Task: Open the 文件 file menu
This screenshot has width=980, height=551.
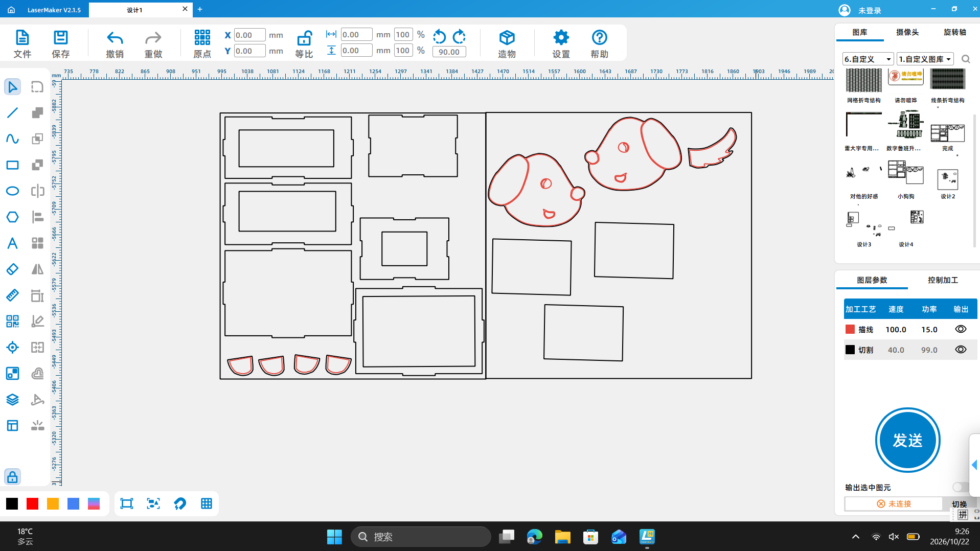Action: point(22,44)
